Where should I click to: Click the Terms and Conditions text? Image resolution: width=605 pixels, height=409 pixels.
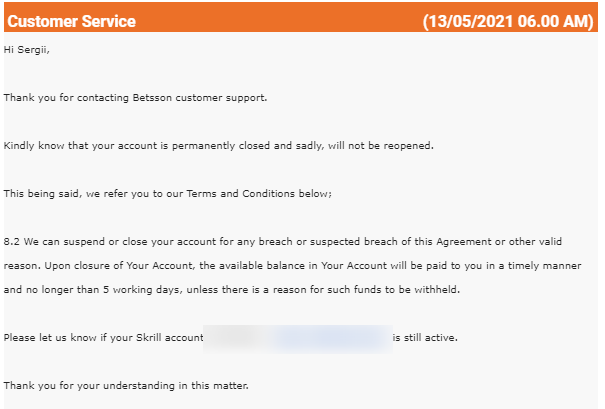(x=241, y=194)
